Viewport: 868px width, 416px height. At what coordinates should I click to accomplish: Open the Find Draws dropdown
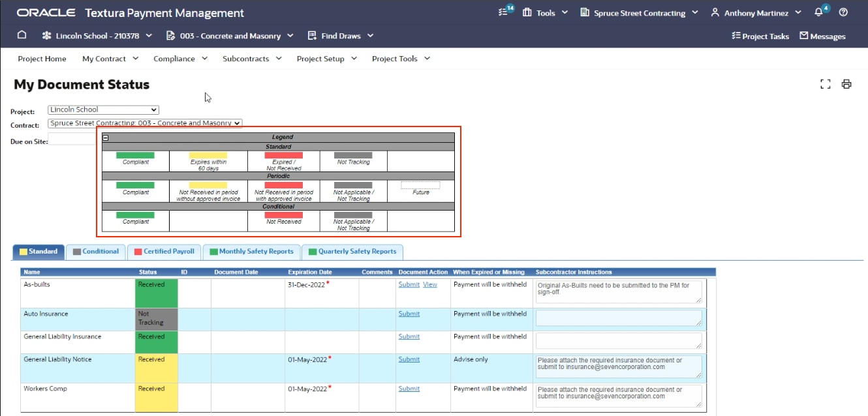coord(340,36)
